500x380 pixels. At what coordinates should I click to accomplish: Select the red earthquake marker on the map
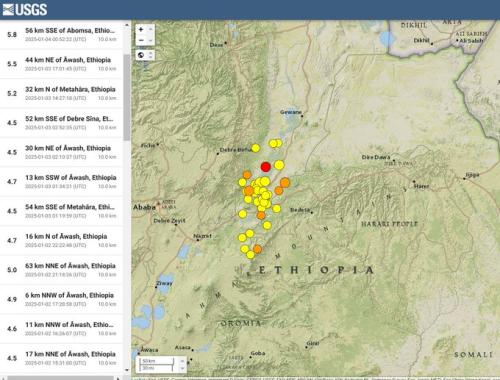pos(265,167)
